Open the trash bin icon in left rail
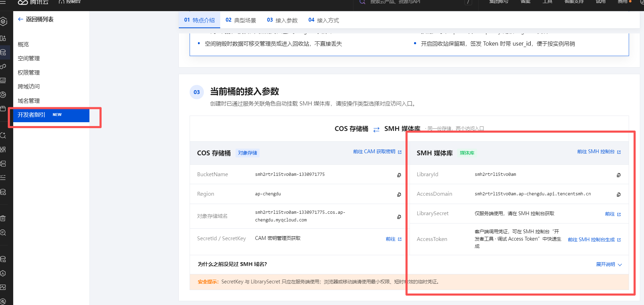 [3, 218]
